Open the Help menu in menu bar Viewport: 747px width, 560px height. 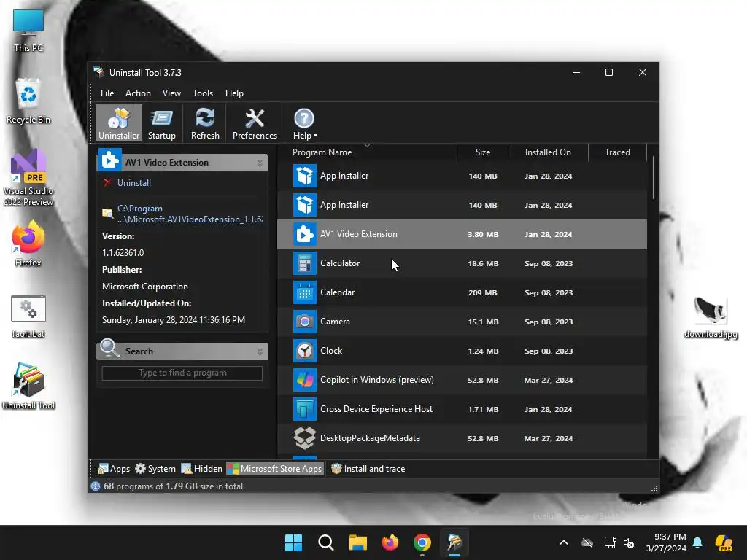234,93
